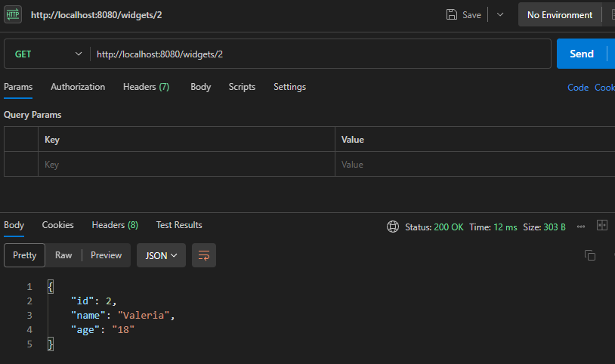Click the response pane layout icon
The height and width of the screenshot is (364, 615).
pyautogui.click(x=602, y=226)
